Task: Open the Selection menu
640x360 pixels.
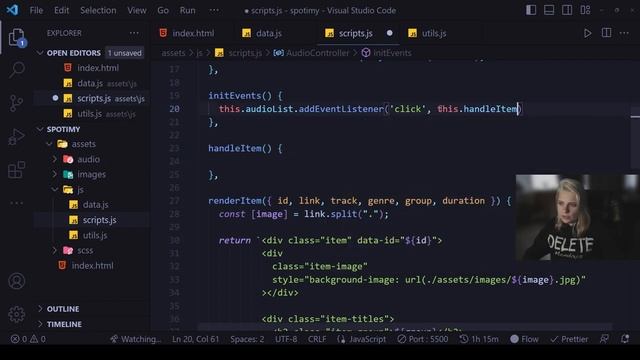Action: pos(98,10)
